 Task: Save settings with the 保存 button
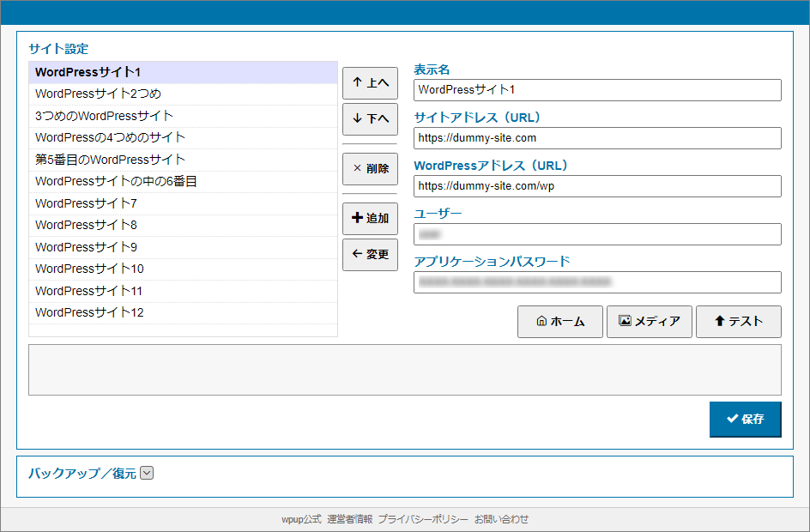coord(745,420)
